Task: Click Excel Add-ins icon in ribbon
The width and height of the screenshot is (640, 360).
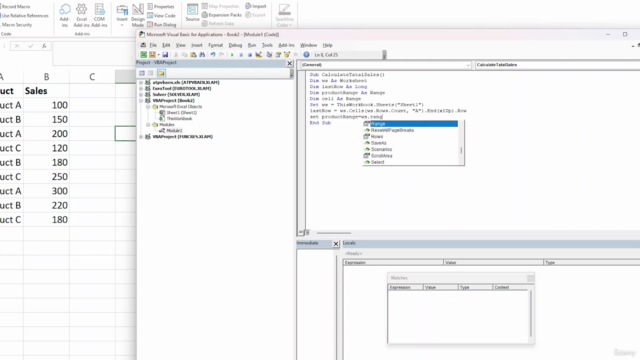Action: point(82,16)
